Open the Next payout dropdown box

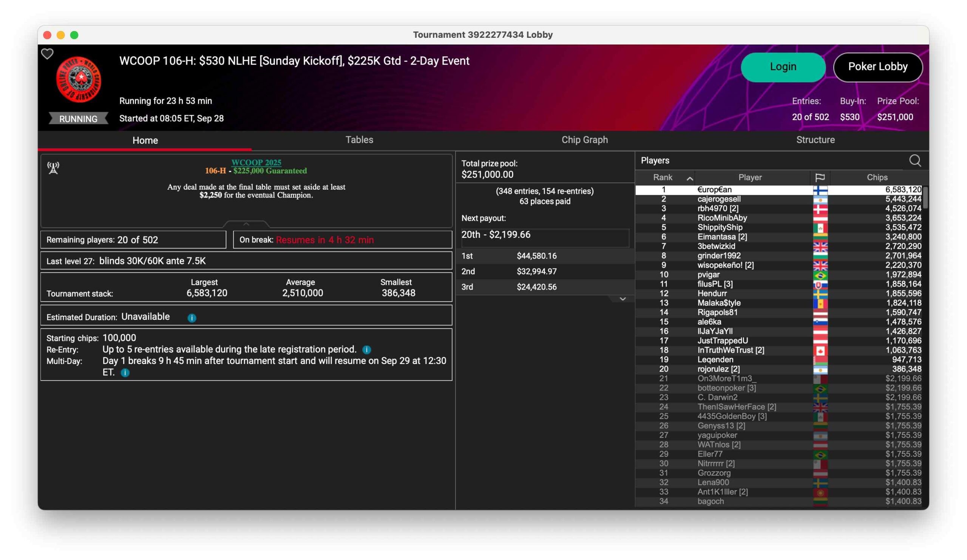click(545, 235)
